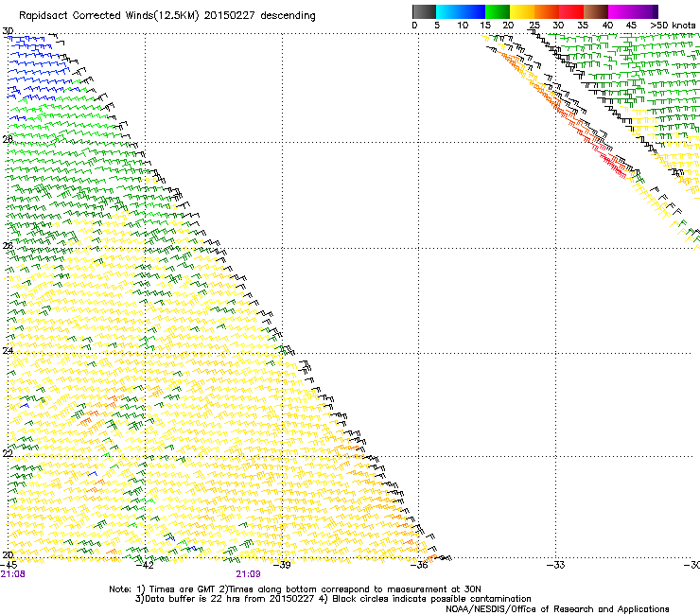Click the latitude label '22' on left axis
Screen dimensions: 700x615
pos(8,453)
